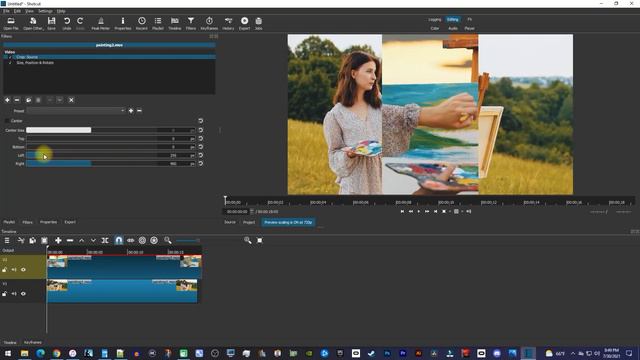Toggle Ripple mode on the timeline
The height and width of the screenshot is (360, 640).
142,240
